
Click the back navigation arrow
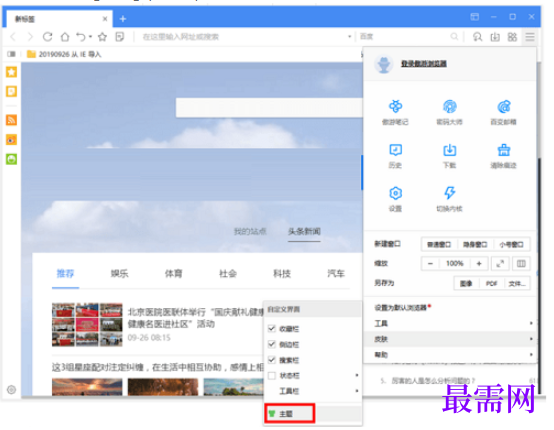(x=13, y=37)
